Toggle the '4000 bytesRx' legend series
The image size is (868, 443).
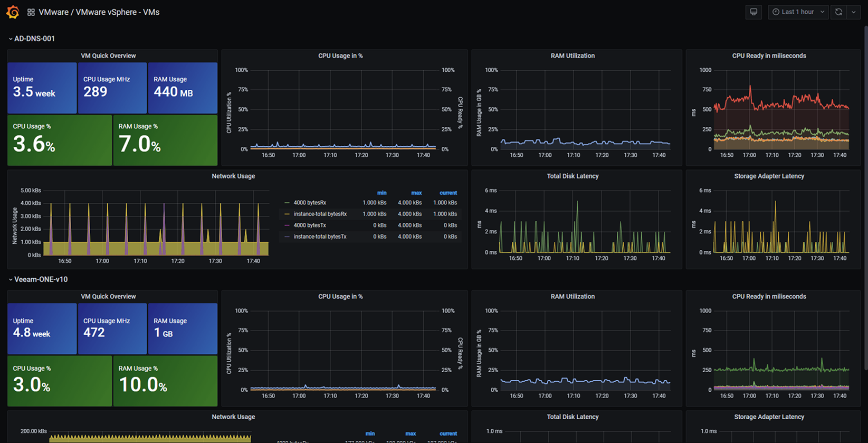[310, 203]
